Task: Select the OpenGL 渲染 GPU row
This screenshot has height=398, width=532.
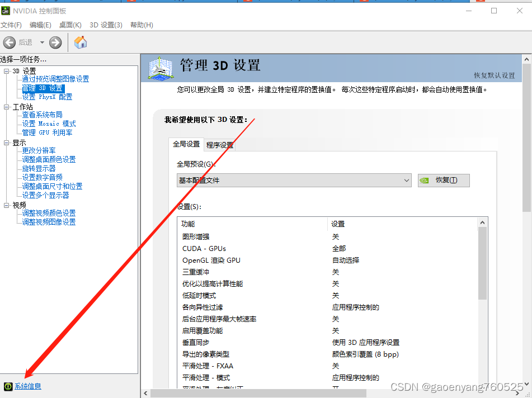Action: tap(327, 260)
